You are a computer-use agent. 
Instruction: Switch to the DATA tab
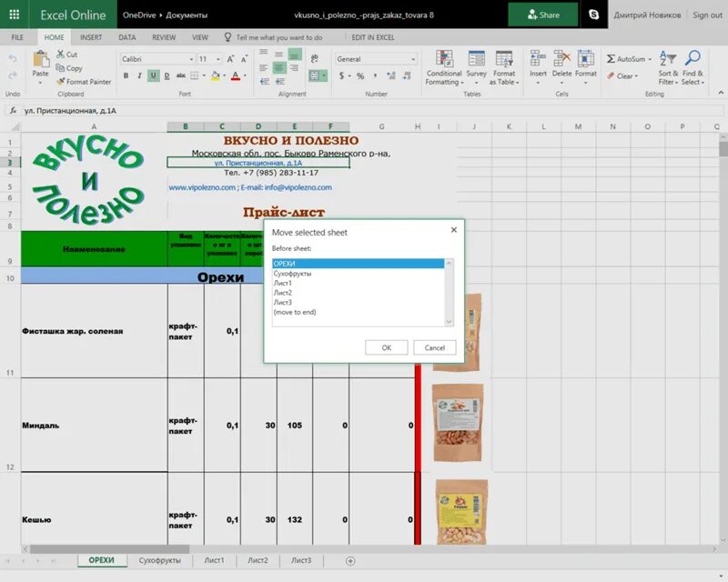[126, 37]
